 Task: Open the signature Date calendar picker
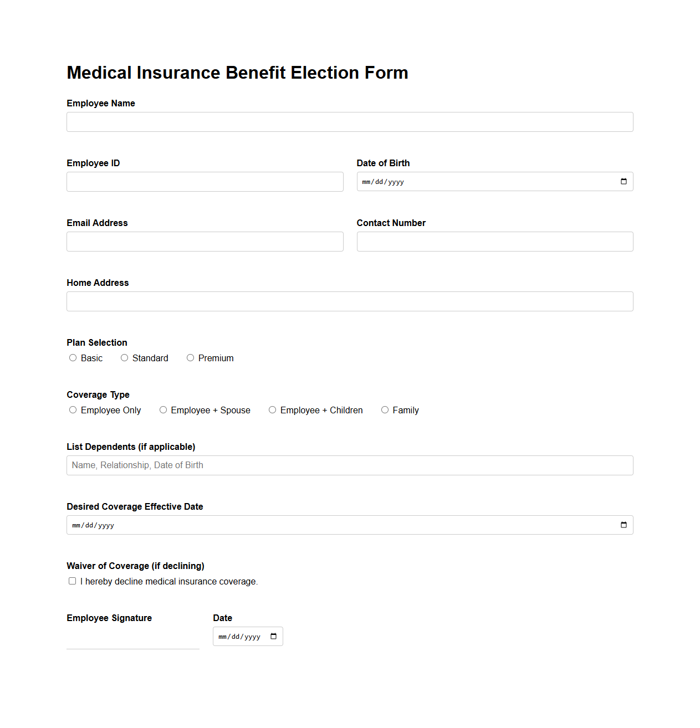tap(273, 636)
